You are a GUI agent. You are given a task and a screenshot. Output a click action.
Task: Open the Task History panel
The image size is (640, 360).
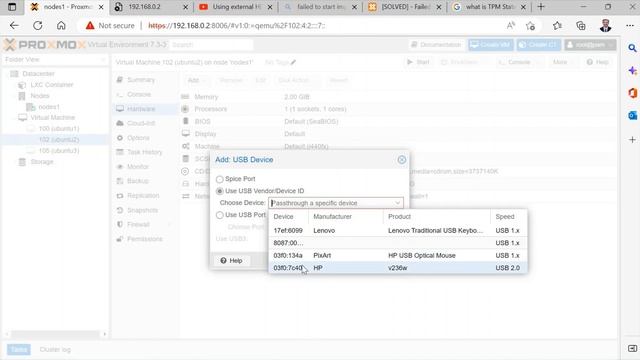pyautogui.click(x=144, y=152)
